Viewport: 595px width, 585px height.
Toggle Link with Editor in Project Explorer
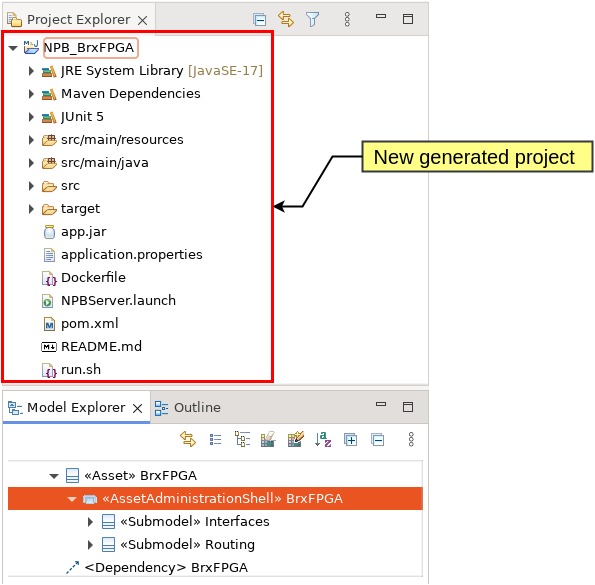286,19
